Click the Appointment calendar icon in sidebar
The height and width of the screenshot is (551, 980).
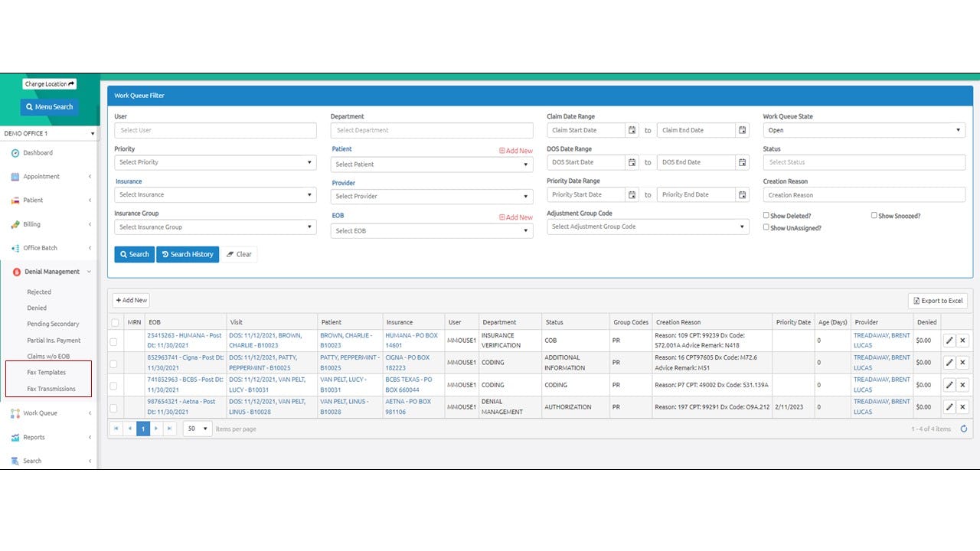coord(15,176)
